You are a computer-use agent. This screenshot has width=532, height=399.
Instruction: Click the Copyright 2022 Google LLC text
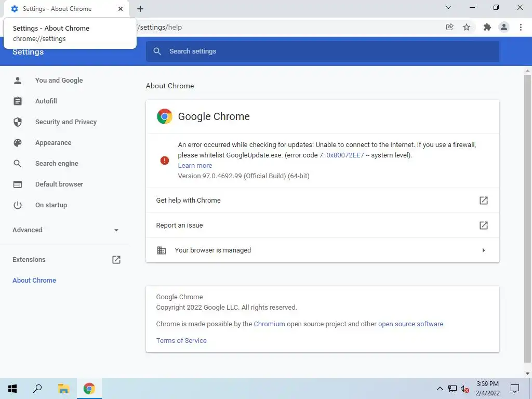pyautogui.click(x=227, y=308)
